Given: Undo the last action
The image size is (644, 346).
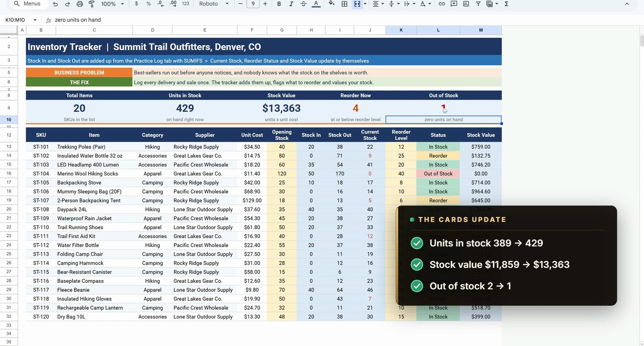Looking at the screenshot, I should pyautogui.click(x=56, y=4).
